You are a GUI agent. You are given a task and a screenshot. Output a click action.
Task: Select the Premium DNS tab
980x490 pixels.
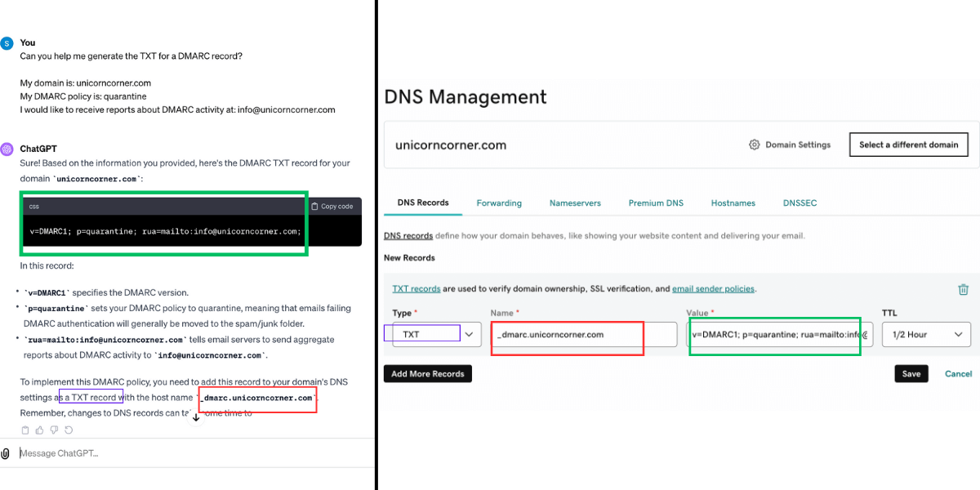pyautogui.click(x=656, y=203)
